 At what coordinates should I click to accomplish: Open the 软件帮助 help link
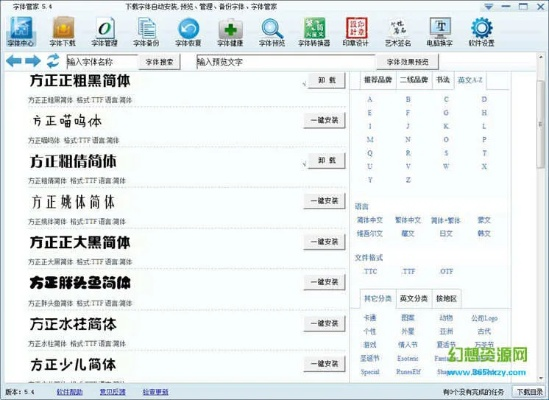pyautogui.click(x=70, y=392)
